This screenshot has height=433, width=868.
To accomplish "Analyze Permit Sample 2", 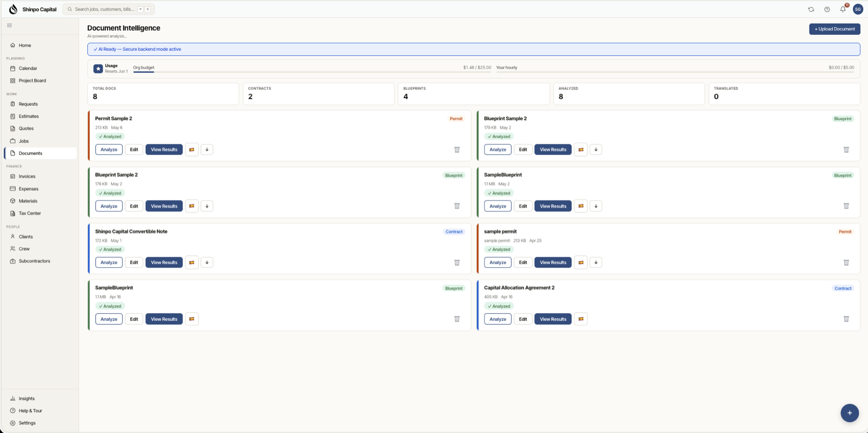I will pyautogui.click(x=109, y=150).
